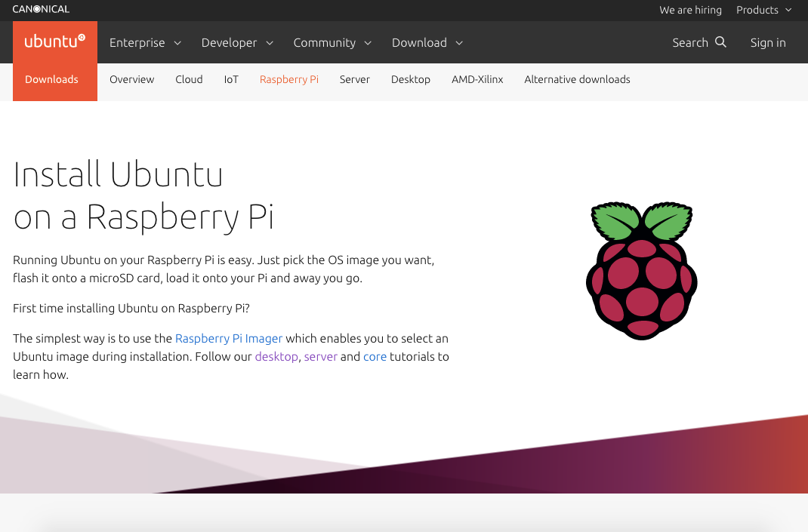Switch to the Desktop downloads tab
This screenshot has width=808, height=532.
tap(411, 79)
